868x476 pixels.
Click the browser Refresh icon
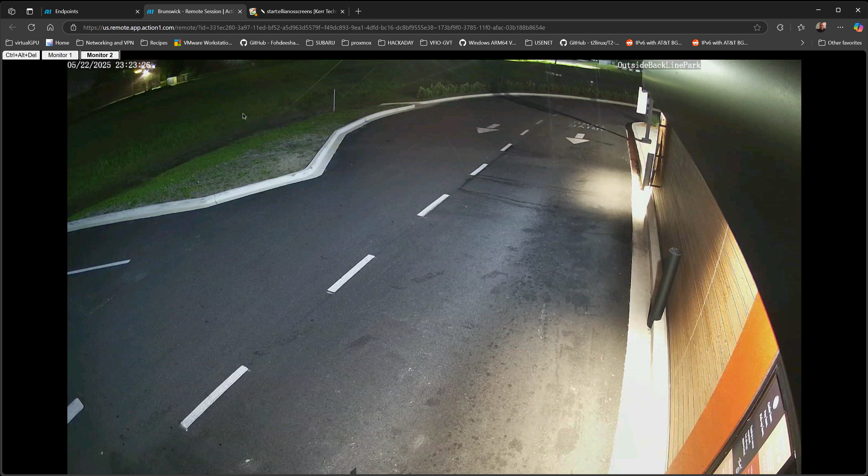click(x=31, y=27)
